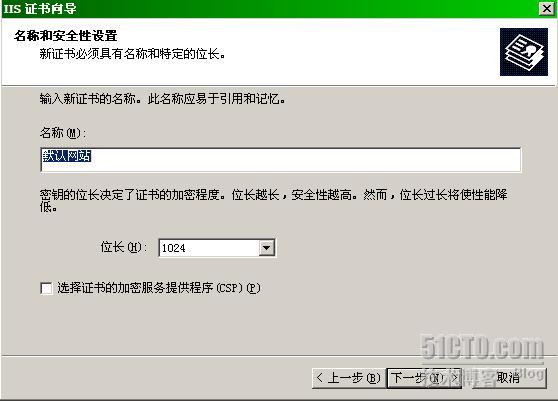The height and width of the screenshot is (401, 558).
Task: Close the IIS certificate wizard window
Action: pos(546,9)
